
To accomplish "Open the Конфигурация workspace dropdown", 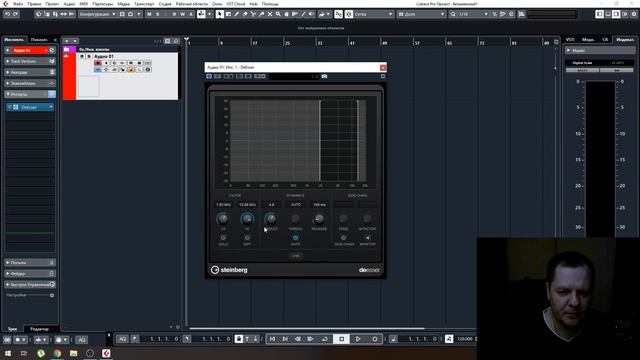I will click(x=97, y=14).
